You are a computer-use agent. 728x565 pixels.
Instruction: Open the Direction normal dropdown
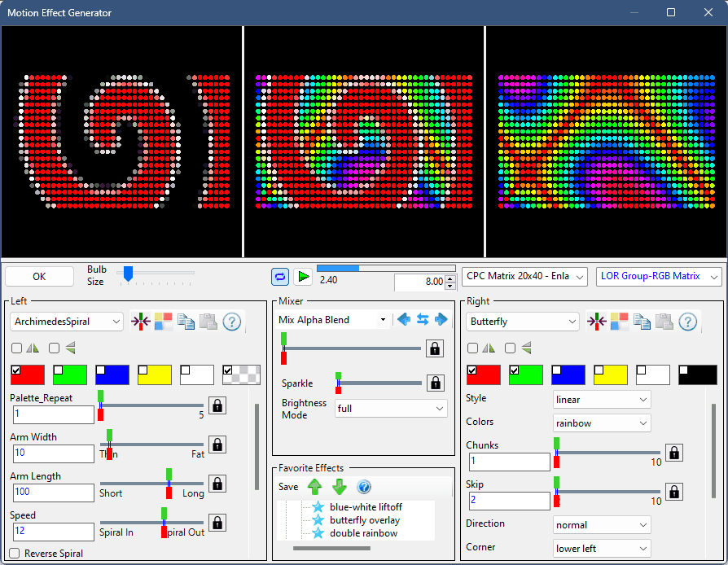click(602, 525)
